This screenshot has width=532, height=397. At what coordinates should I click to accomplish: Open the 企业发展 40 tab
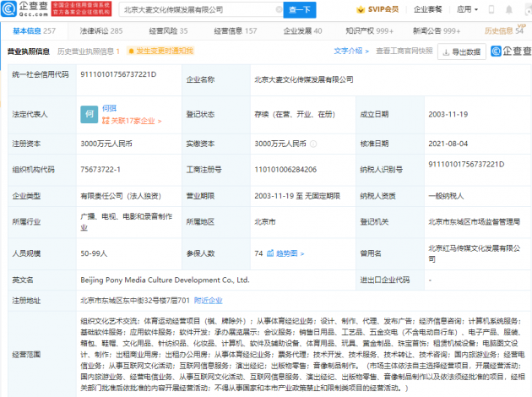pos(302,31)
